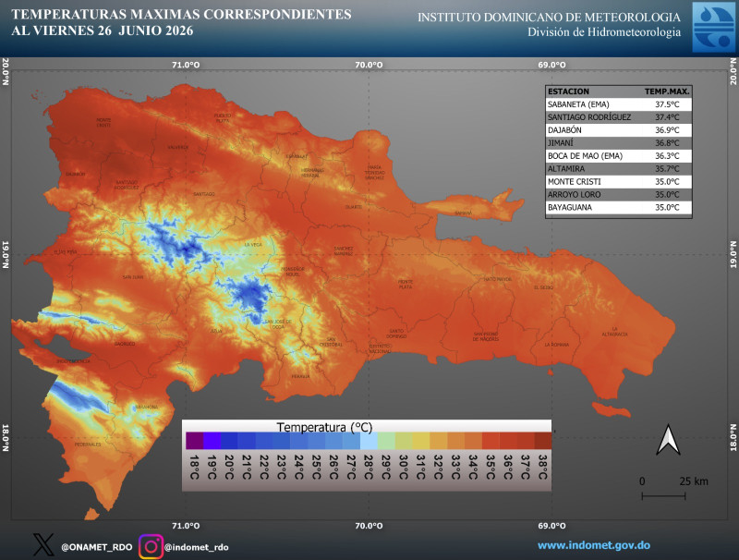The height and width of the screenshot is (560, 739).
Task: Click the 36.8°C table value
Action: pos(667,143)
